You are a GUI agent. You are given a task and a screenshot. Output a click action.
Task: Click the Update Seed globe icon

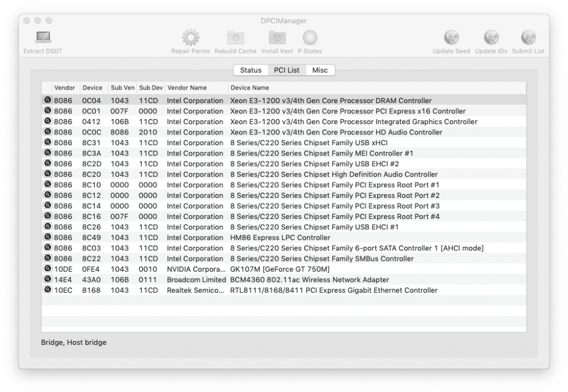[452, 37]
